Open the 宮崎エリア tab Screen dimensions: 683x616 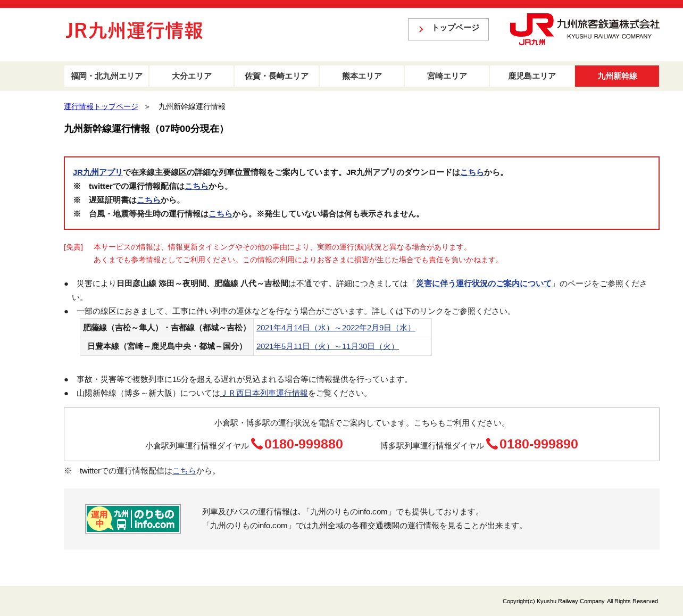tap(447, 76)
